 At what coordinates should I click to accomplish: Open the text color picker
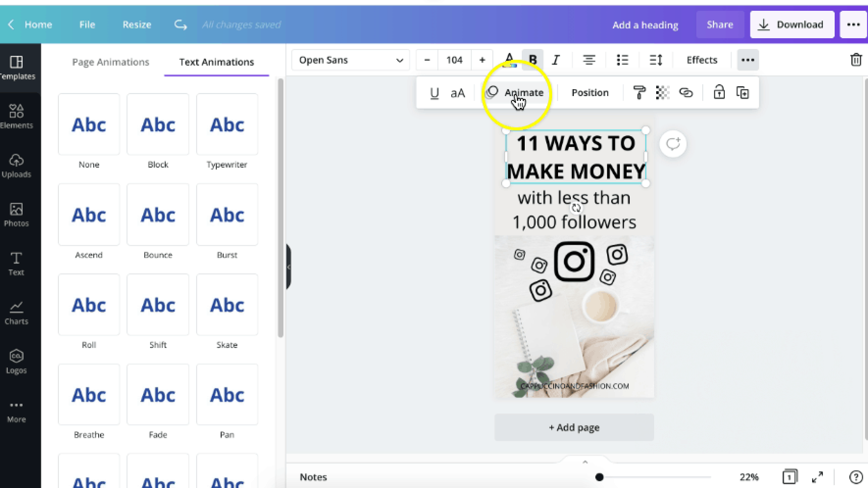[509, 60]
